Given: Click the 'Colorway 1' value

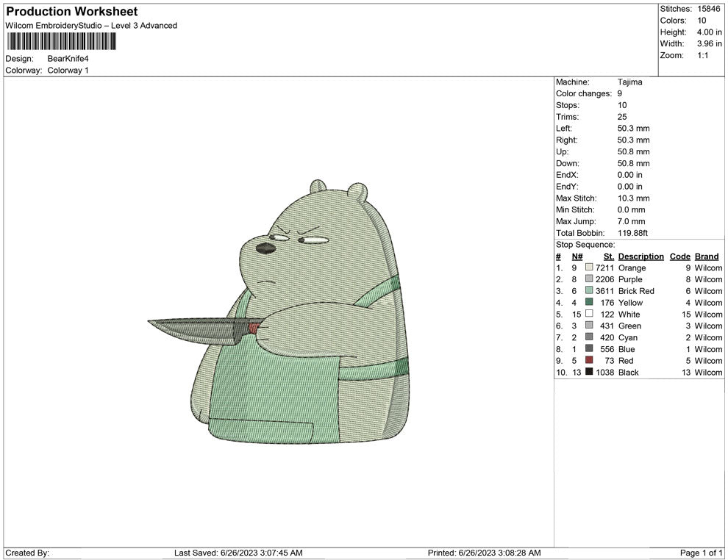Looking at the screenshot, I should point(68,71).
